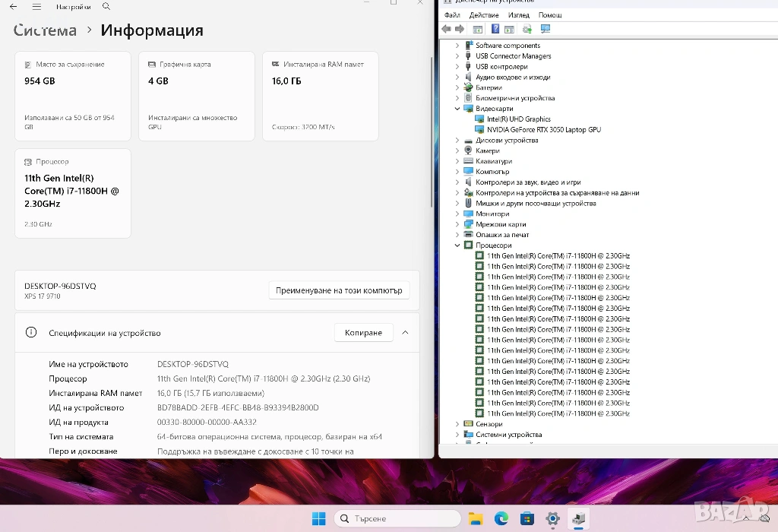
Task: Collapse the Видеокарти tree node
Action: pos(457,109)
